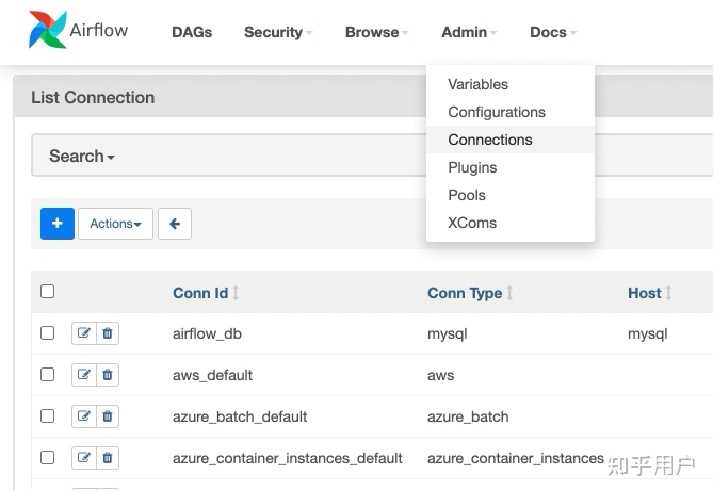
Task: Select Variables from Admin menu
Action: (x=478, y=84)
